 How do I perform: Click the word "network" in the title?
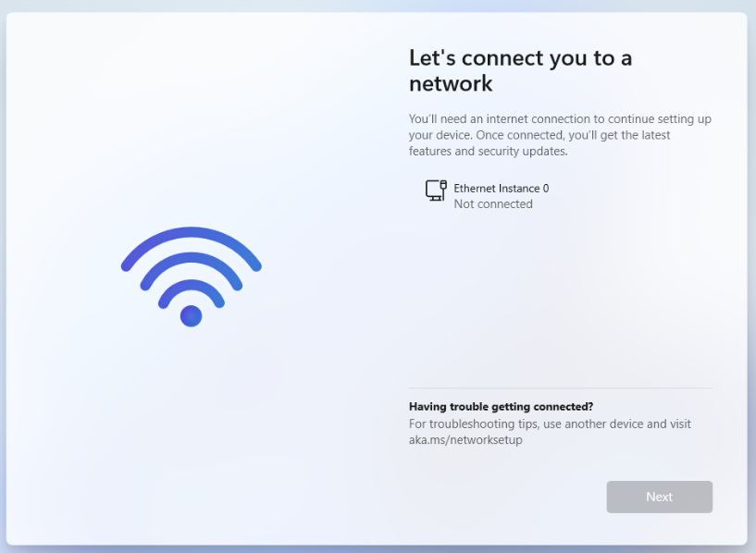(451, 83)
